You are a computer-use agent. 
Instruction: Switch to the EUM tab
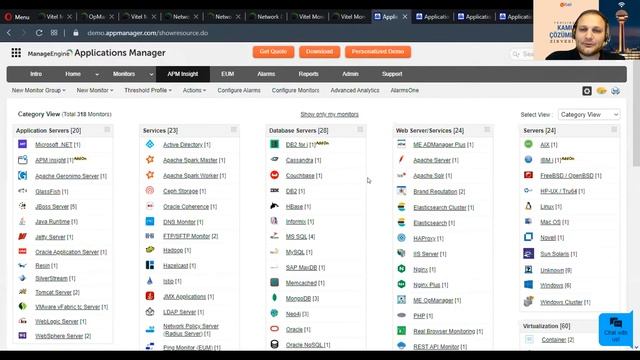pos(227,74)
